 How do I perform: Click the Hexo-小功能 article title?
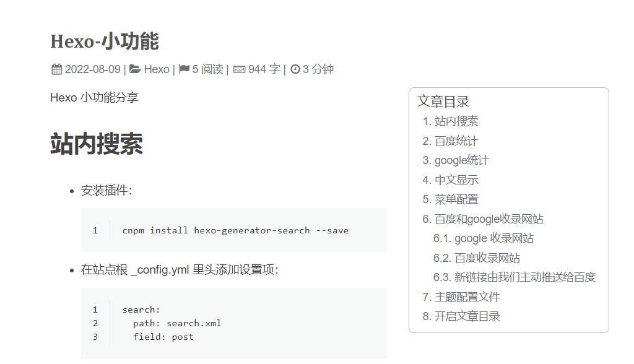pyautogui.click(x=105, y=41)
